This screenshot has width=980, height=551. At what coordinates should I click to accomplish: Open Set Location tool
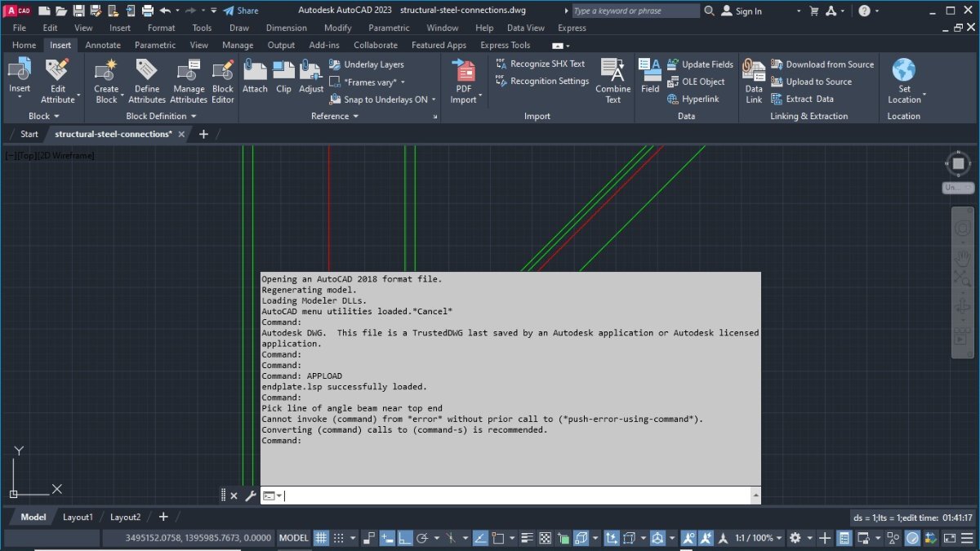click(904, 81)
